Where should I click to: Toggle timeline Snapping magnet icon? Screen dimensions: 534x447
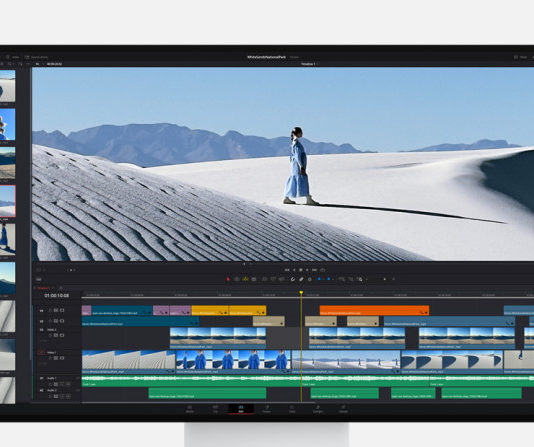(x=293, y=279)
